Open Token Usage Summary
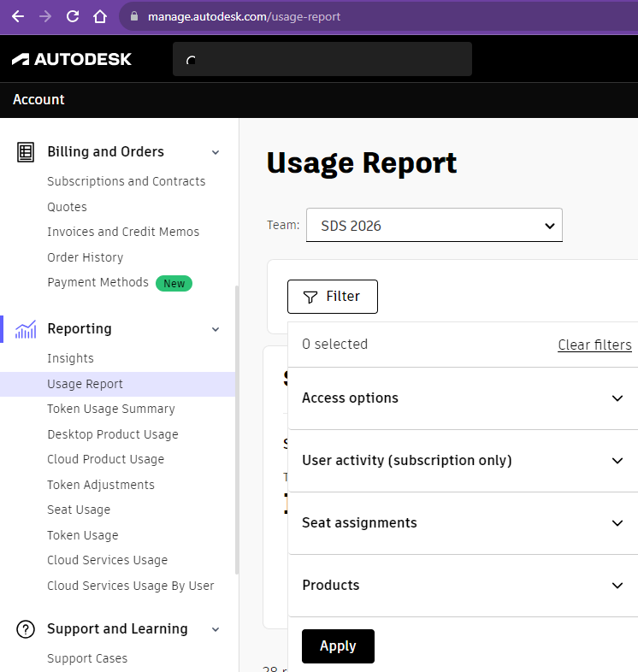The image size is (638, 672). tap(111, 409)
